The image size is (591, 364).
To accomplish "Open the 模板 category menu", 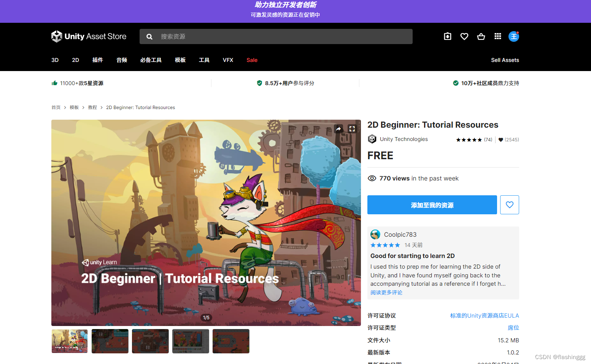I will pos(180,60).
